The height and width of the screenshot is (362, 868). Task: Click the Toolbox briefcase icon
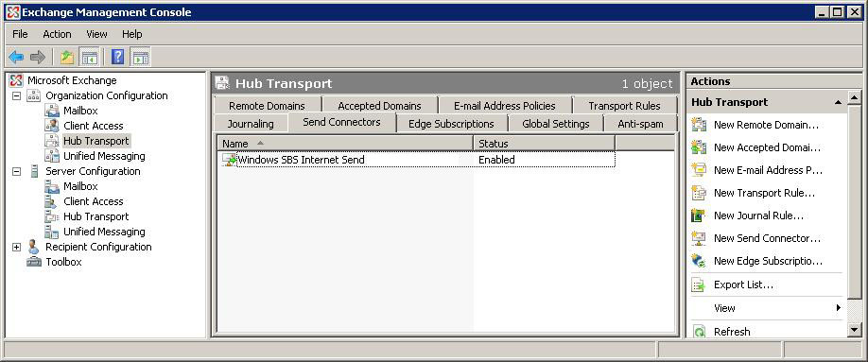pos(33,262)
